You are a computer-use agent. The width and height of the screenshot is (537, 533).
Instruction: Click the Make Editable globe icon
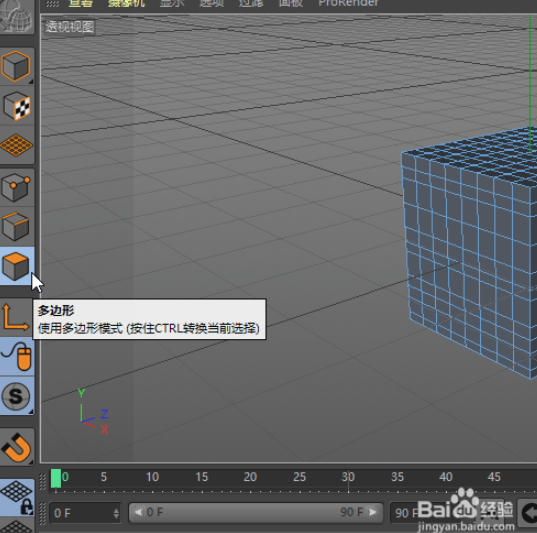click(x=16, y=16)
